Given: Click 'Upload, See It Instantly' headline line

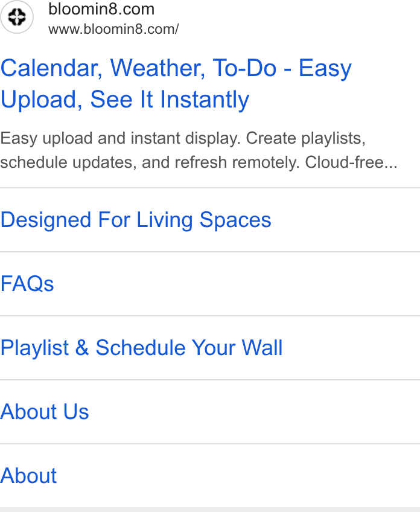Looking at the screenshot, I should [125, 100].
